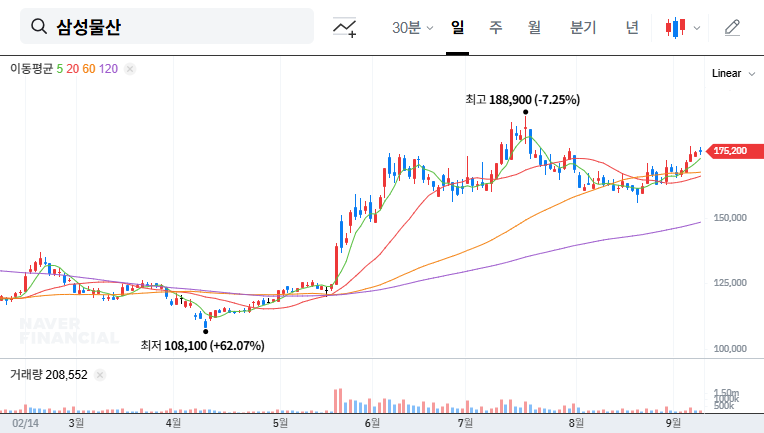764x433 pixels.
Task: Click the 최저 108,100 low label
Action: point(203,346)
